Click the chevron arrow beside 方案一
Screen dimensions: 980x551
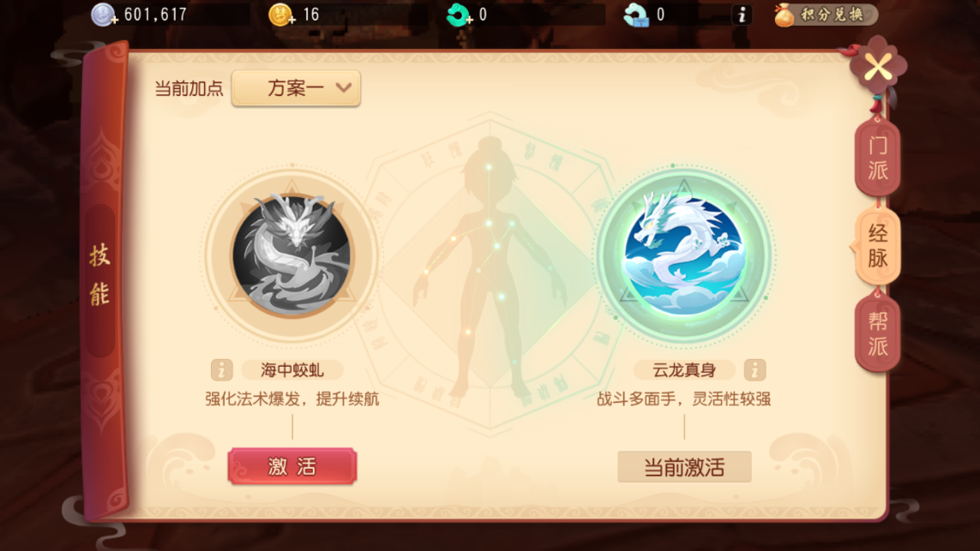343,88
